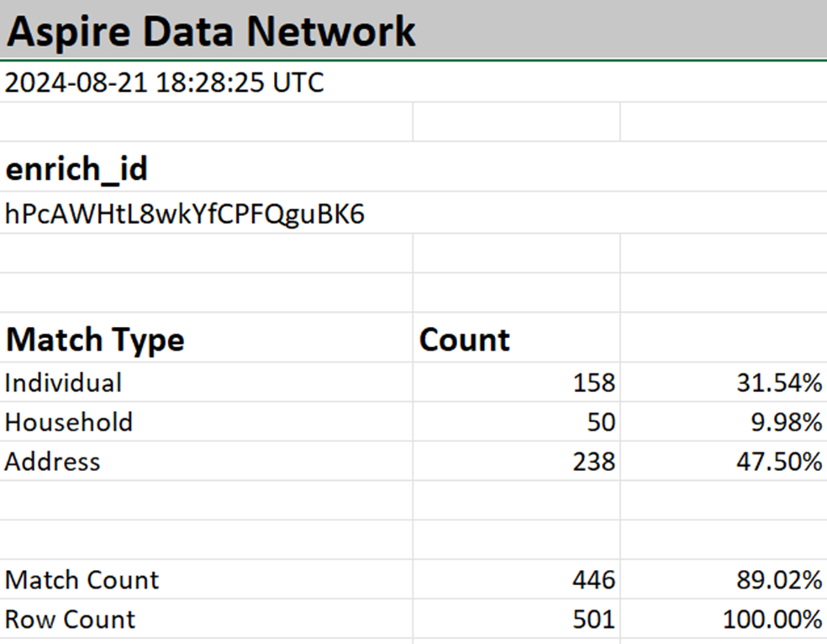Select the Row Count value 501
Image resolution: width=827 pixels, height=644 pixels.
tap(516, 619)
